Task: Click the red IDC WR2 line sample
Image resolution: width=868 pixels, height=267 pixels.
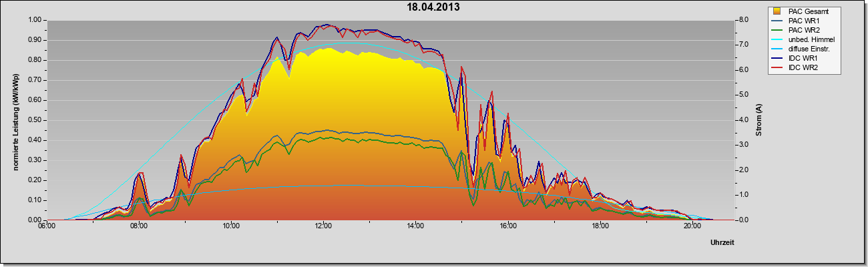Action: pyautogui.click(x=777, y=67)
